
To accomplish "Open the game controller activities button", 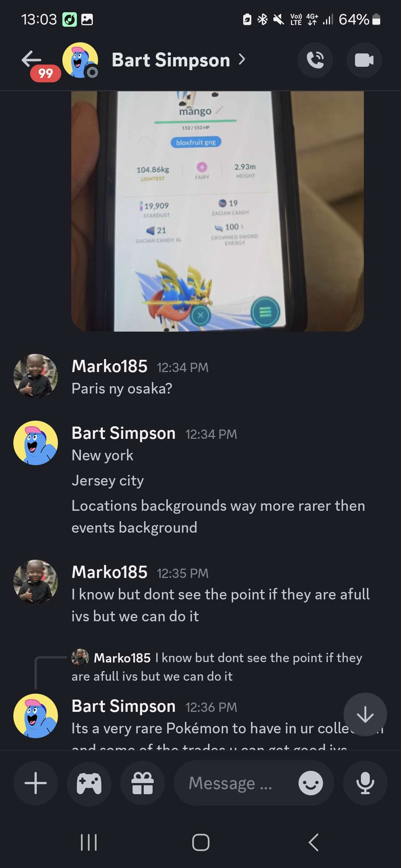I will [89, 783].
